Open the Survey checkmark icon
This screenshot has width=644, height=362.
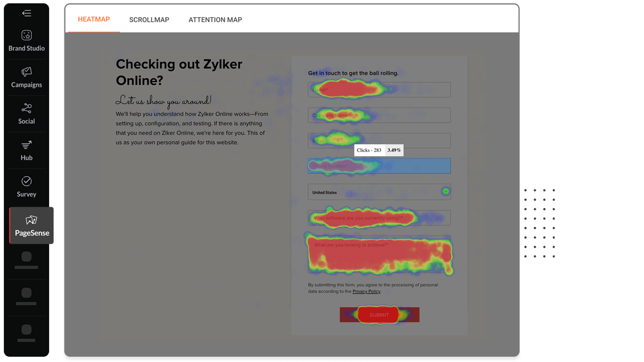point(26,182)
